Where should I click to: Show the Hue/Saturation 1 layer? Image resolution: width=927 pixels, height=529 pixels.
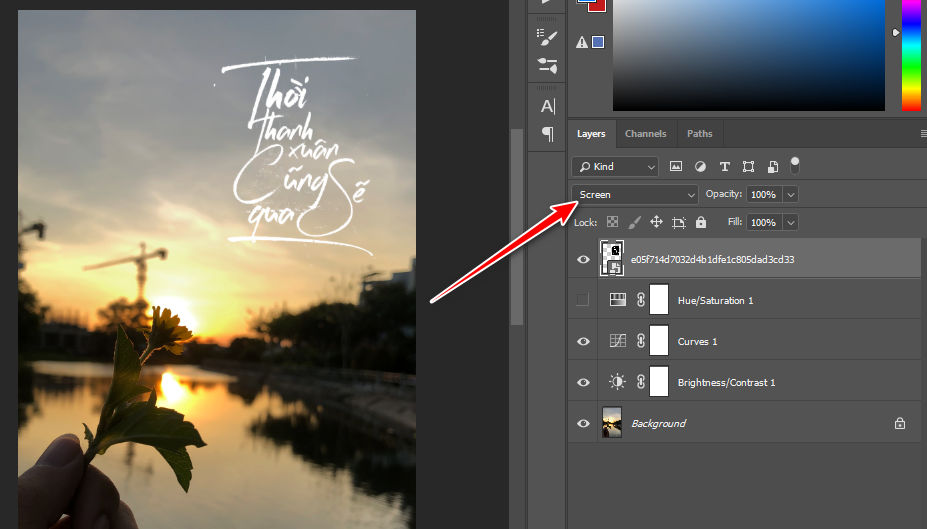(x=583, y=300)
